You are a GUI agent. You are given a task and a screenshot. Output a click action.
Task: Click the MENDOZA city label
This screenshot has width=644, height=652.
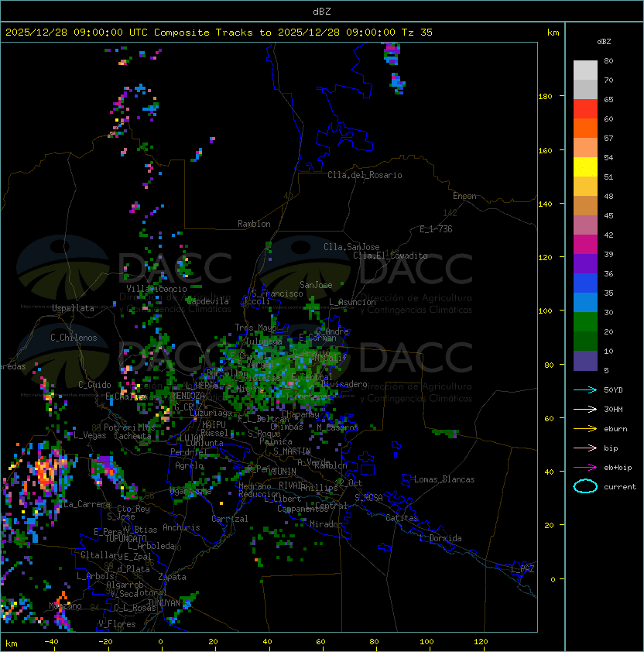[188, 395]
